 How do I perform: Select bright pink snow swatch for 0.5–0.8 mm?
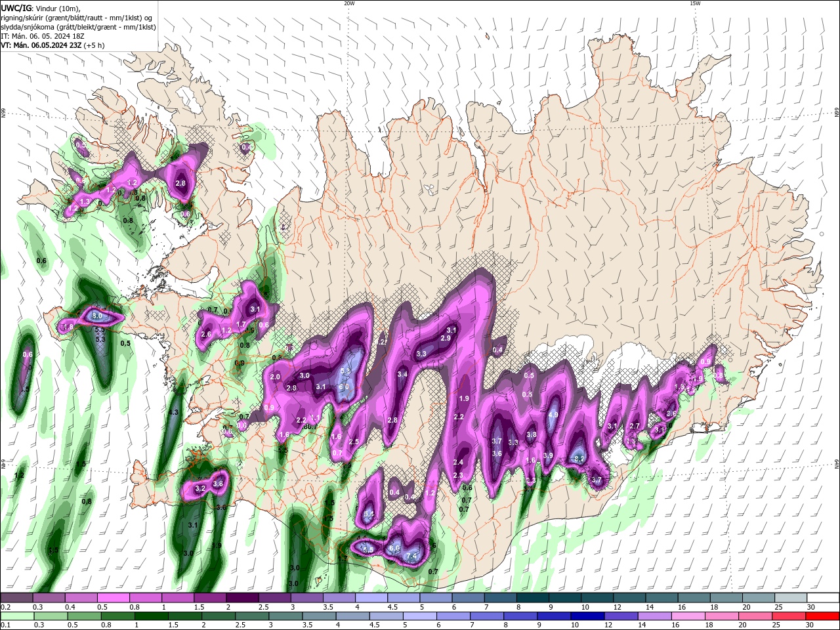click(114, 598)
